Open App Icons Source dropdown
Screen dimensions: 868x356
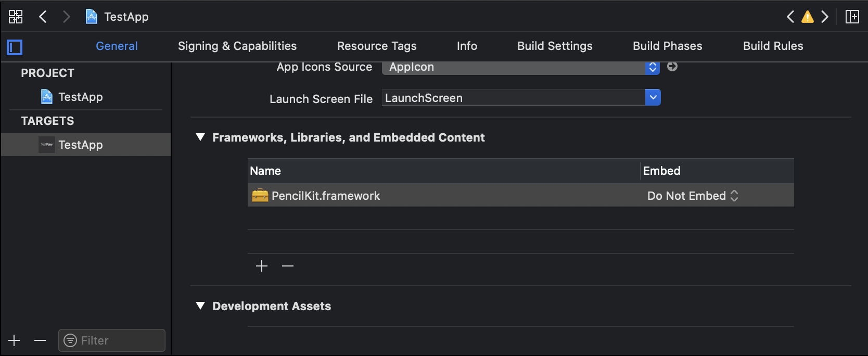[652, 67]
